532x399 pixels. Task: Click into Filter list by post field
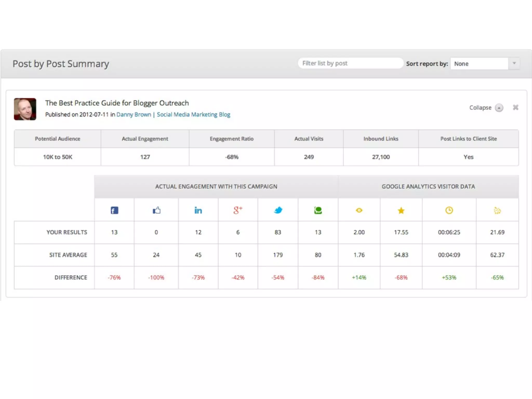click(x=350, y=63)
